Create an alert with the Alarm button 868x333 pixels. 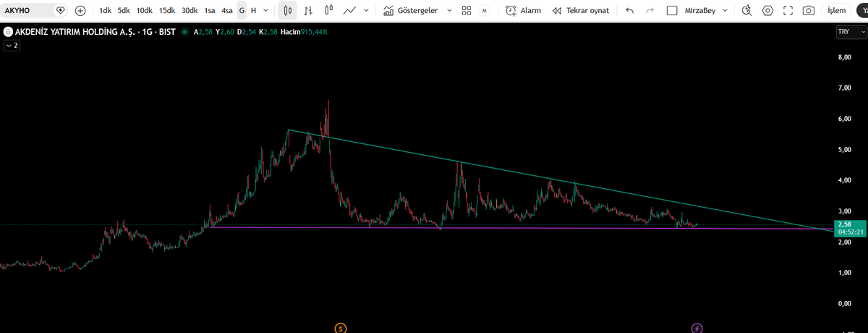pyautogui.click(x=523, y=11)
